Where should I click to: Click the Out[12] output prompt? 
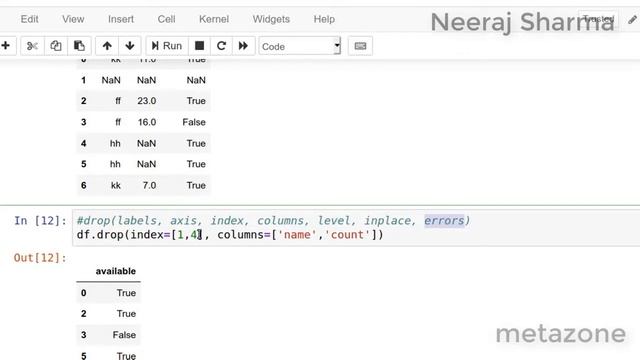40,258
